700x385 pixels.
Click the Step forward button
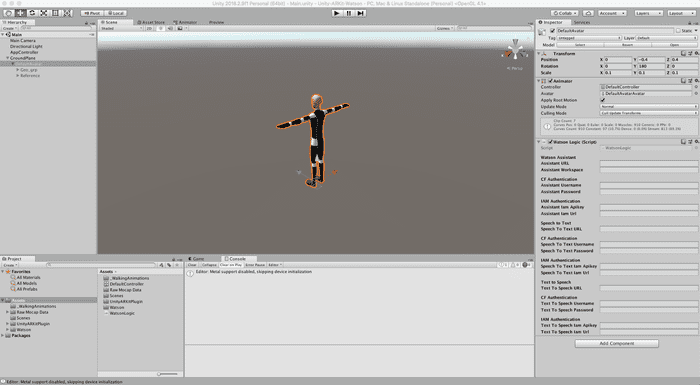(361, 13)
